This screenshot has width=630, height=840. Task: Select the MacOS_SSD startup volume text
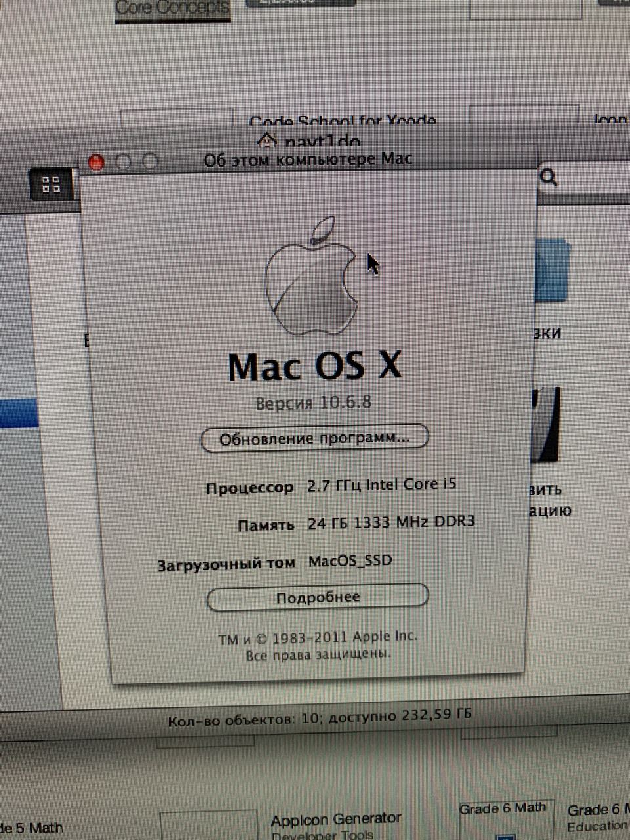[350, 560]
